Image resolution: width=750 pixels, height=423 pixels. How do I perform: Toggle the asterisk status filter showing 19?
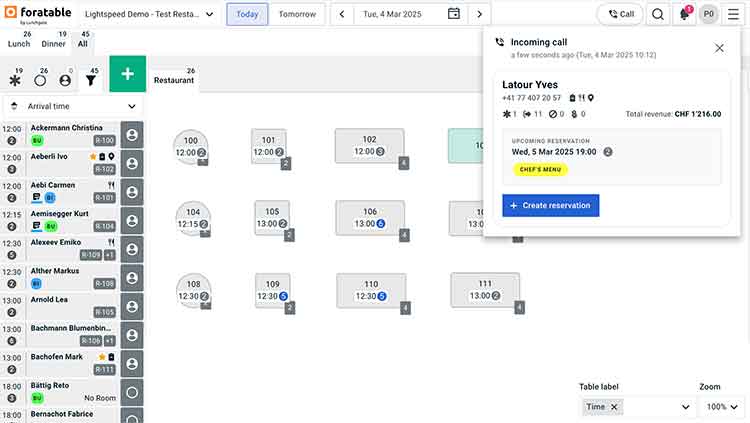click(15, 79)
